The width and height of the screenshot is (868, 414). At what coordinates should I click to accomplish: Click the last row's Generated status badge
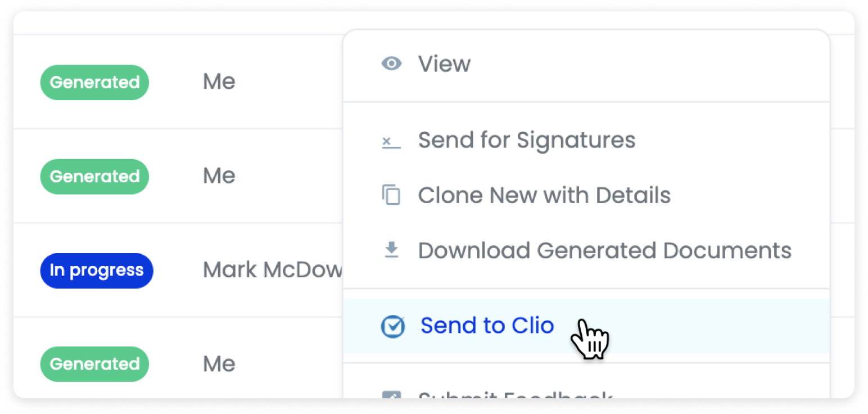(94, 364)
